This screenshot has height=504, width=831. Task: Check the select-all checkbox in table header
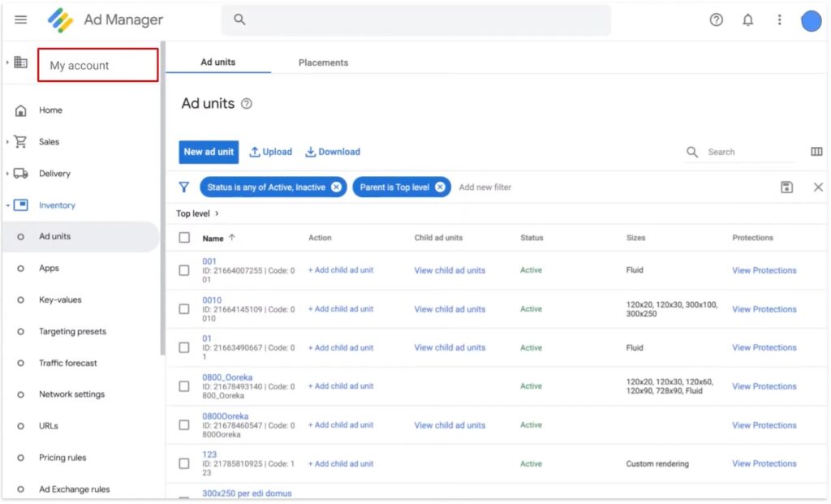click(184, 238)
